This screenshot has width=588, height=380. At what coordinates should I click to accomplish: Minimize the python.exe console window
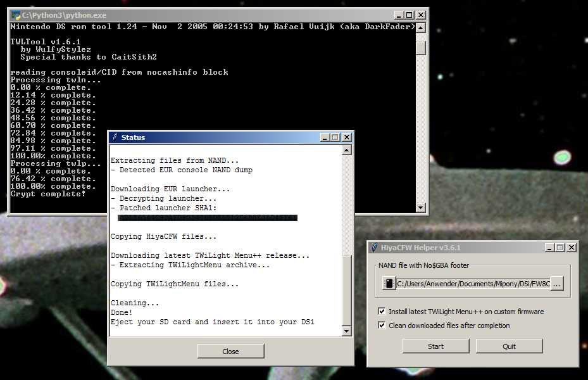[x=399, y=15]
